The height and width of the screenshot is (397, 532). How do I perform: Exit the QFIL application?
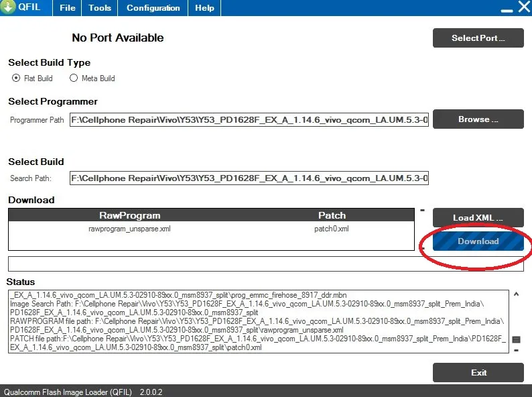coord(478,373)
